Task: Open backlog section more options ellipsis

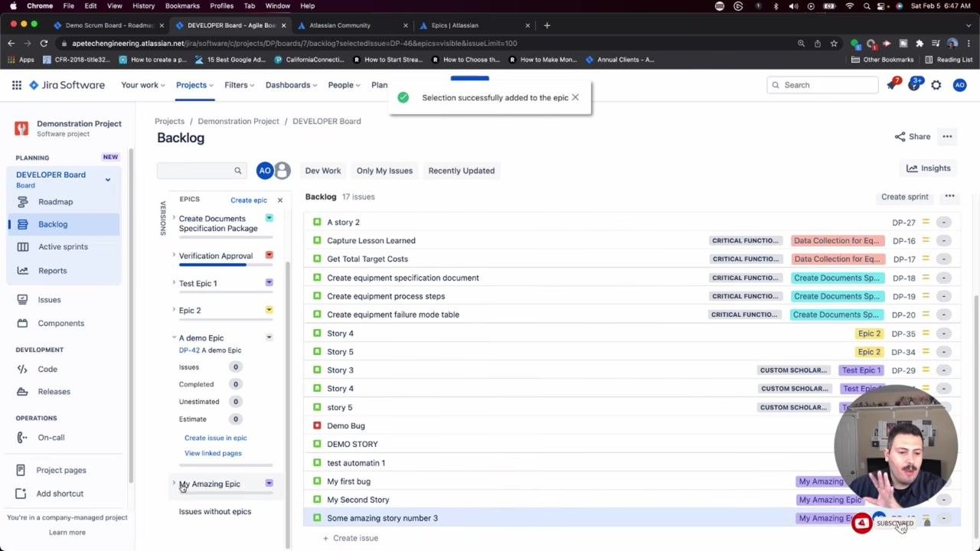Action: (949, 197)
